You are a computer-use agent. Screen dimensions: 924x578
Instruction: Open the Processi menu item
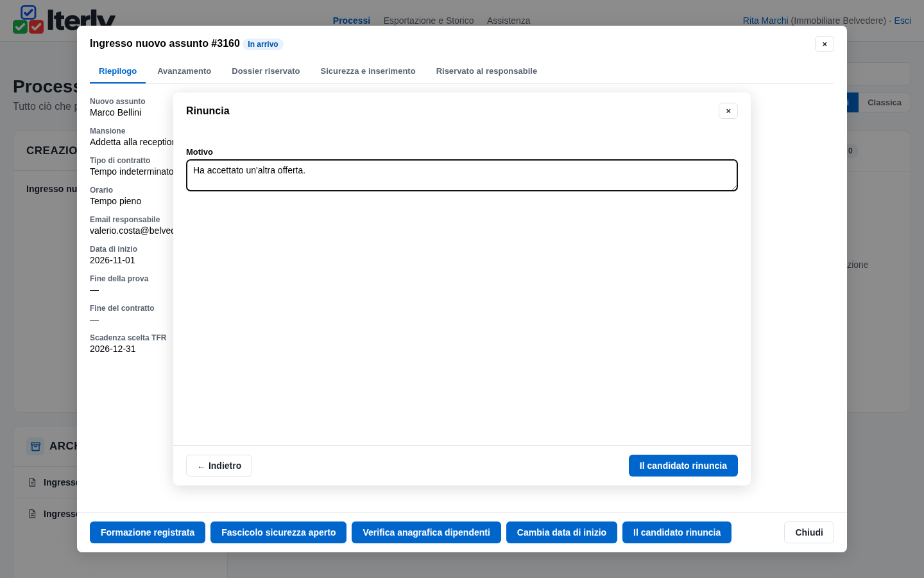(352, 21)
